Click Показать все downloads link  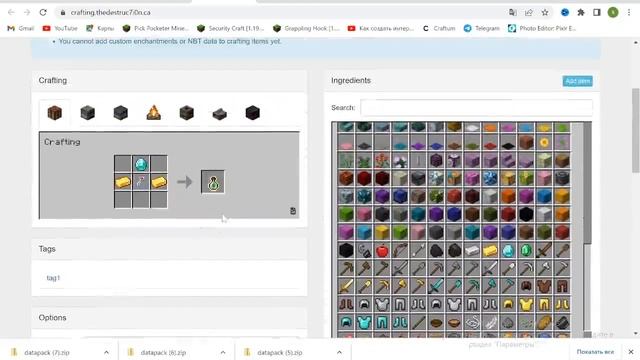[x=595, y=352]
